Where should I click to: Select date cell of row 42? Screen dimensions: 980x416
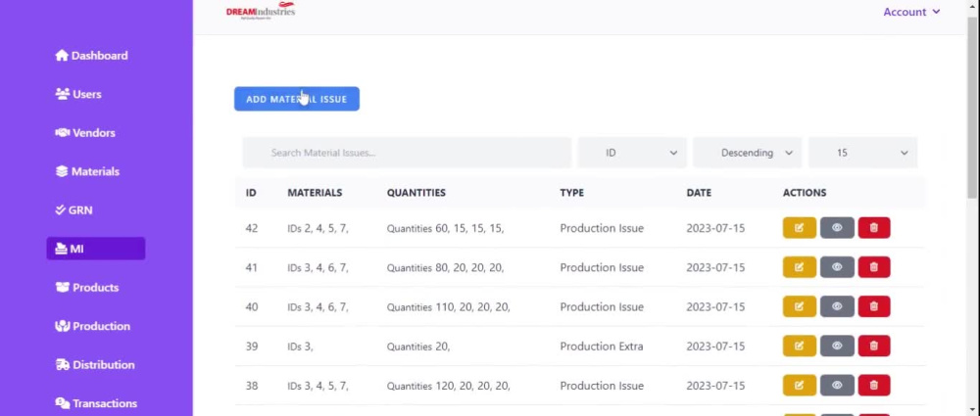point(715,229)
